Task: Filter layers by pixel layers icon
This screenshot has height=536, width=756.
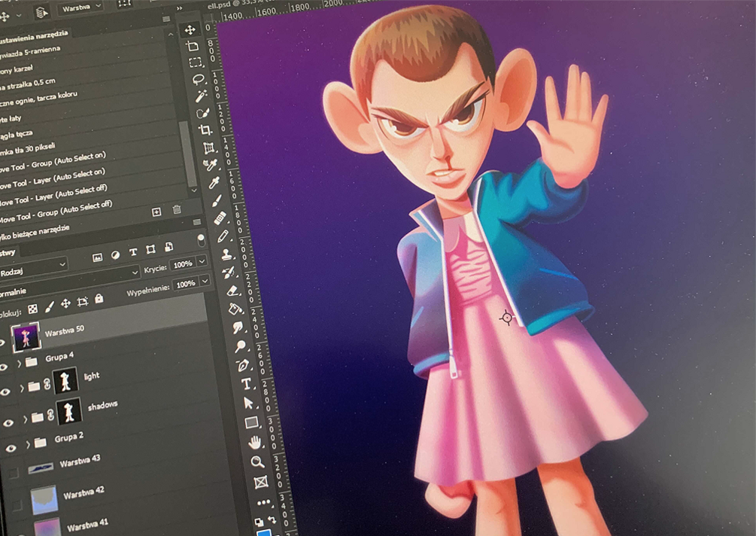Action: pyautogui.click(x=97, y=257)
